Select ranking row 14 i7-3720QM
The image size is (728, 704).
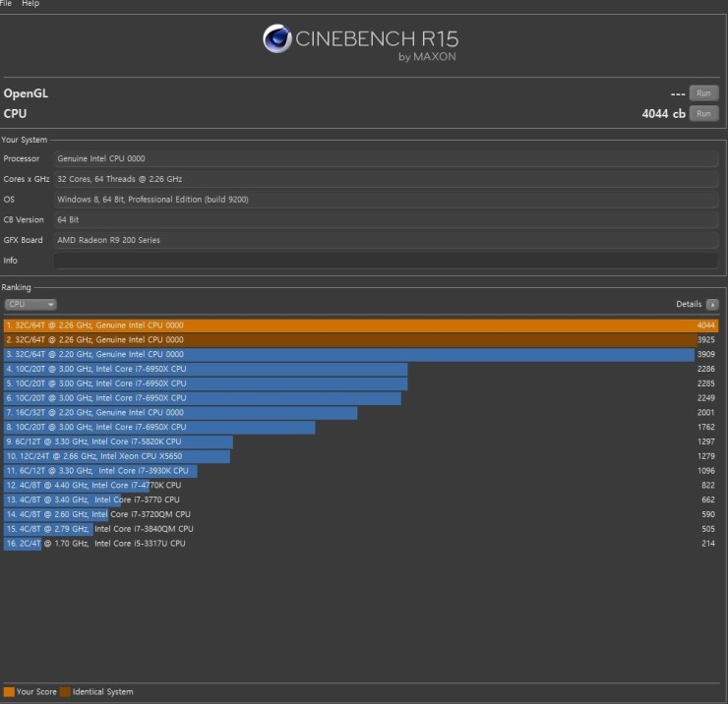click(x=361, y=514)
